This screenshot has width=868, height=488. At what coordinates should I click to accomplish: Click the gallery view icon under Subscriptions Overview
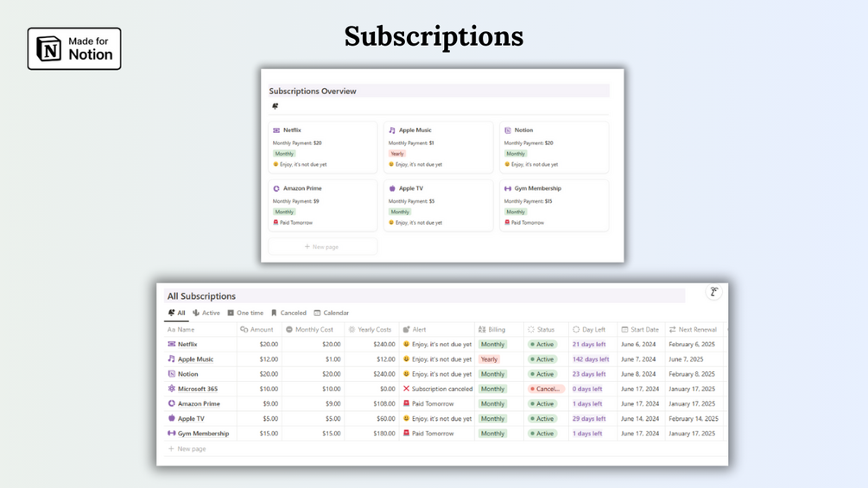point(276,106)
